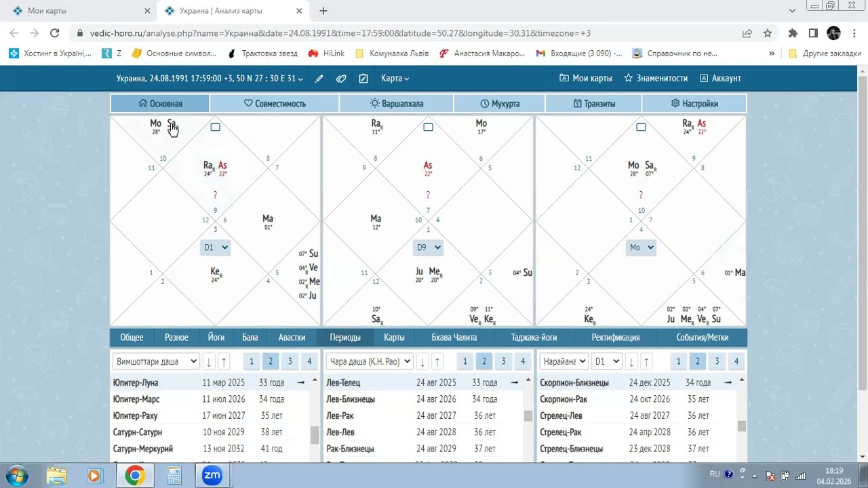The height and width of the screenshot is (488, 868).
Task: Click the question mark in the Mo chart
Action: pyautogui.click(x=641, y=195)
